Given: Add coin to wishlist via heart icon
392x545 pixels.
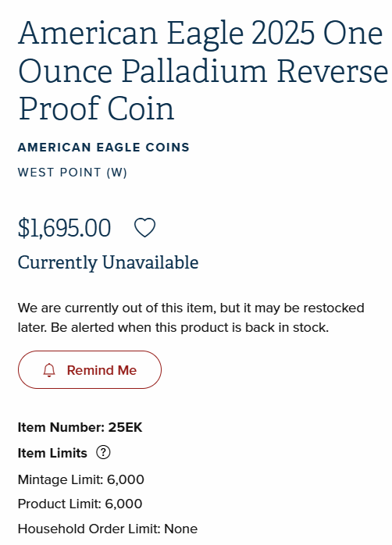Looking at the screenshot, I should pyautogui.click(x=144, y=228).
